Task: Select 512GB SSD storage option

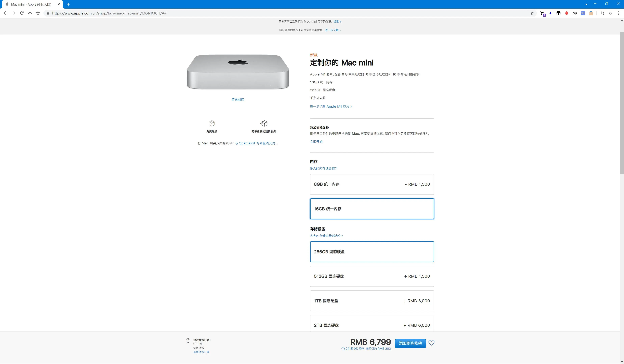Action: [x=372, y=276]
